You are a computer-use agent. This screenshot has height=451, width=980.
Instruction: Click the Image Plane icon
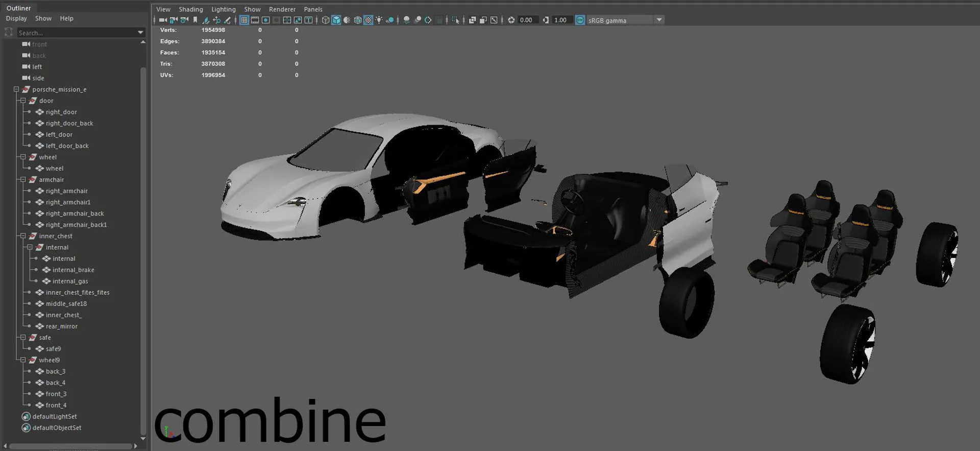coord(206,20)
